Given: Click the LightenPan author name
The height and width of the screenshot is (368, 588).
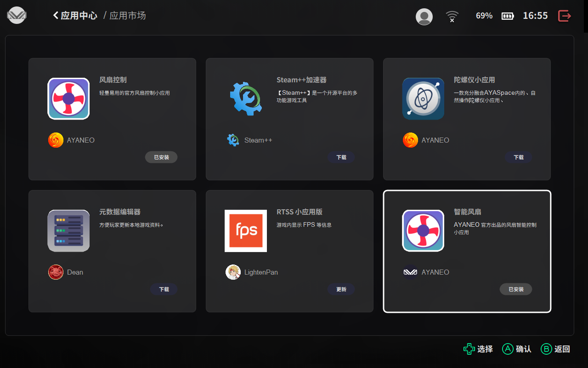Looking at the screenshot, I should click(261, 272).
